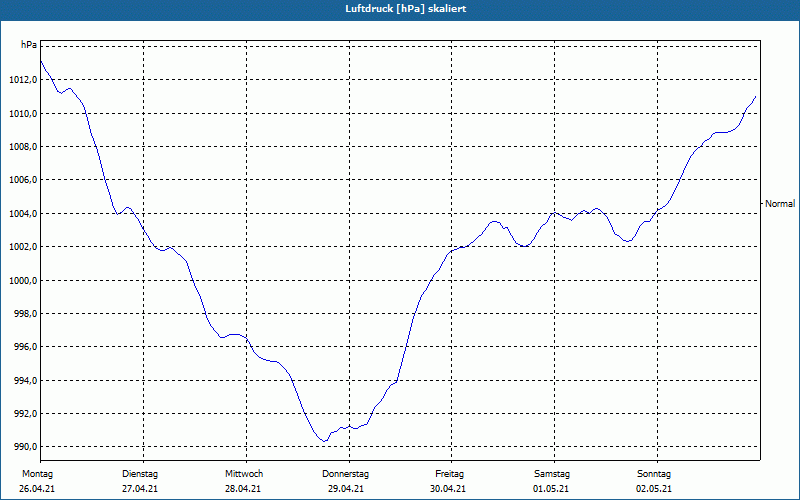Click the date 30.04.21
The height and width of the screenshot is (500, 800).
(x=448, y=489)
